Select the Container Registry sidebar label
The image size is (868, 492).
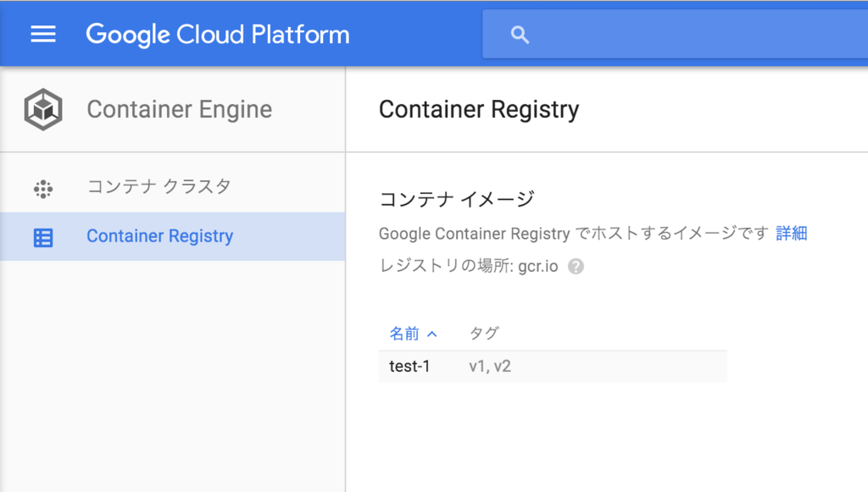tap(159, 236)
